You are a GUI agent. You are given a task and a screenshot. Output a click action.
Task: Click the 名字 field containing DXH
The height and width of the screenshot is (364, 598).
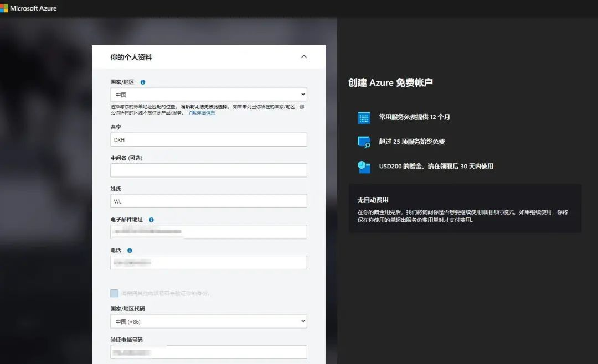pos(209,139)
